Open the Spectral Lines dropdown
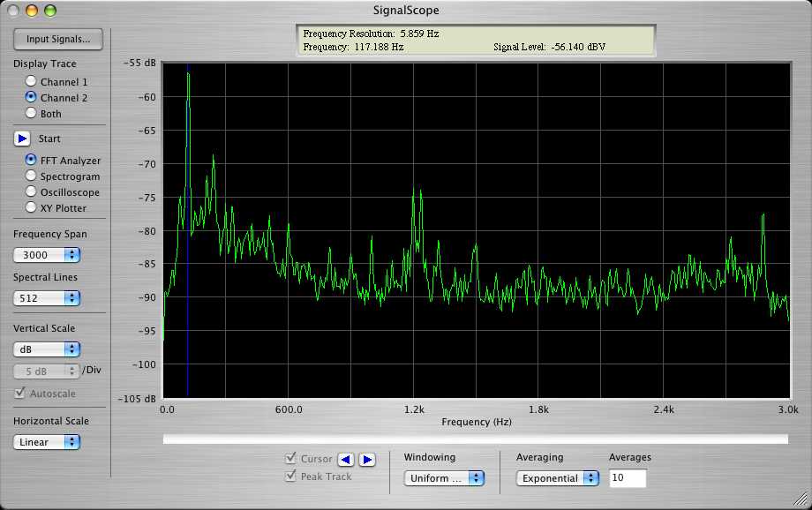The width and height of the screenshot is (812, 510). (47, 298)
